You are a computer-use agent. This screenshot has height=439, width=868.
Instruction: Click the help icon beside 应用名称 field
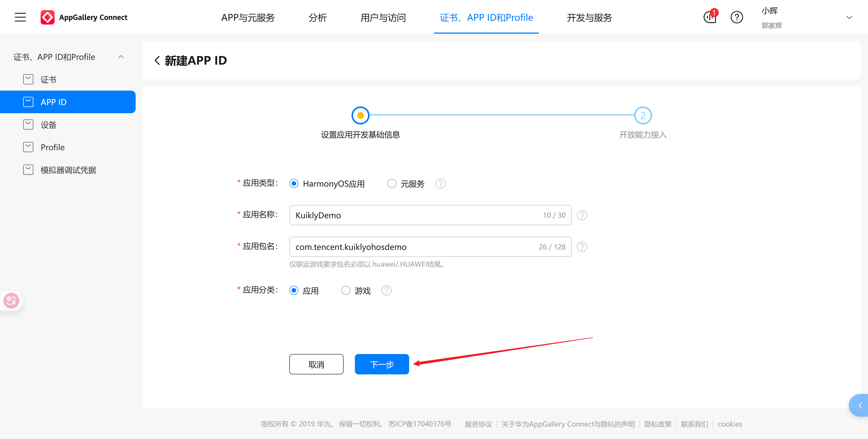pyautogui.click(x=582, y=215)
